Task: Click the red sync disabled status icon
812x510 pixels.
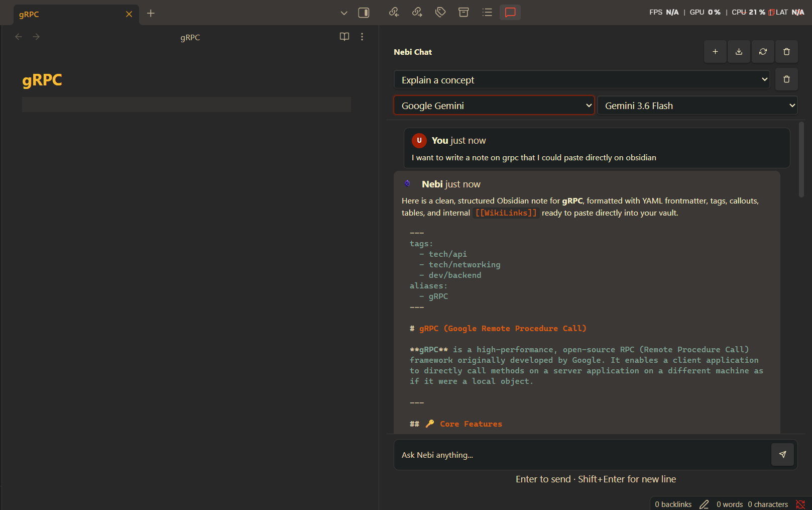Action: click(x=800, y=504)
